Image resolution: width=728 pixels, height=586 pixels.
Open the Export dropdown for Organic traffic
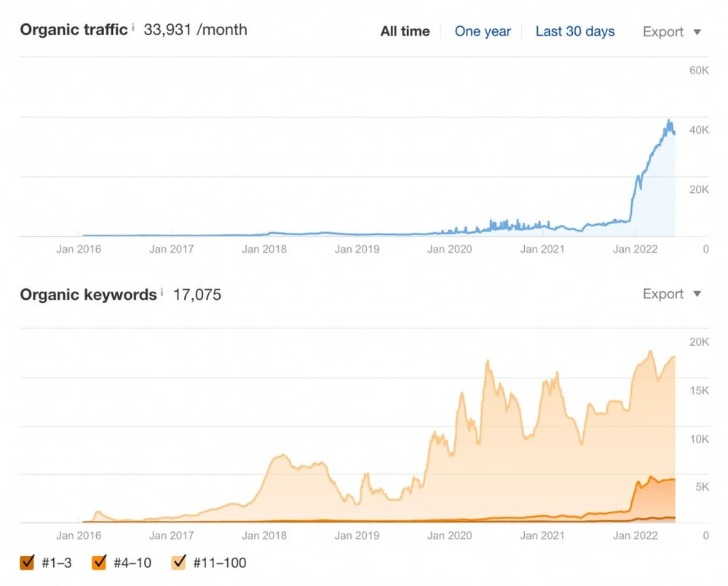pos(662,31)
